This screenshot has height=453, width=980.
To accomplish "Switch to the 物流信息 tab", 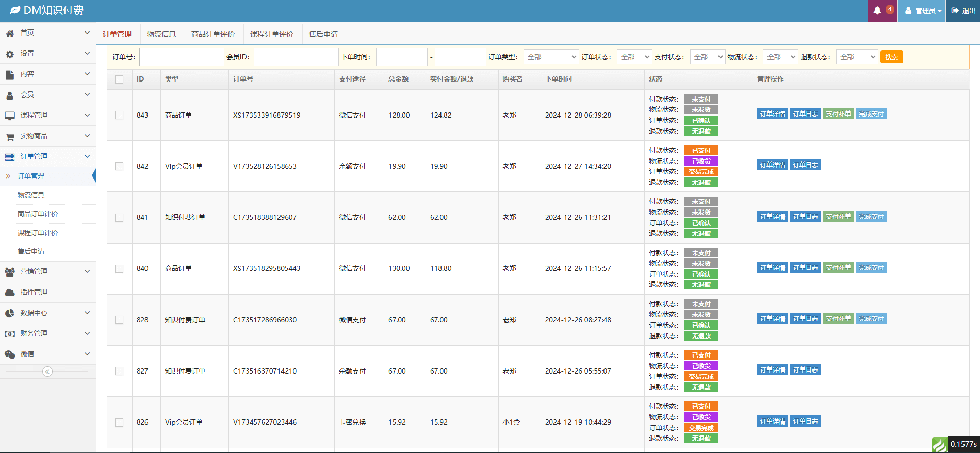I will [x=161, y=34].
